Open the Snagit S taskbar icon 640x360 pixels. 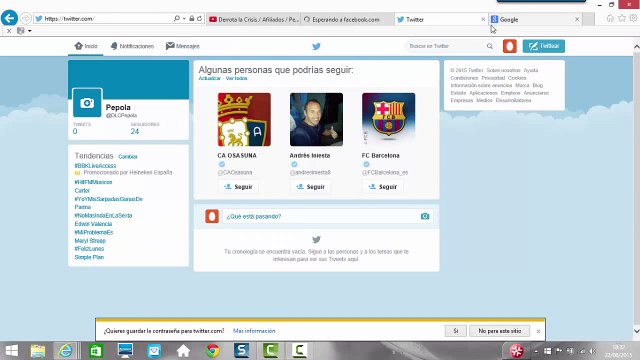tap(242, 351)
